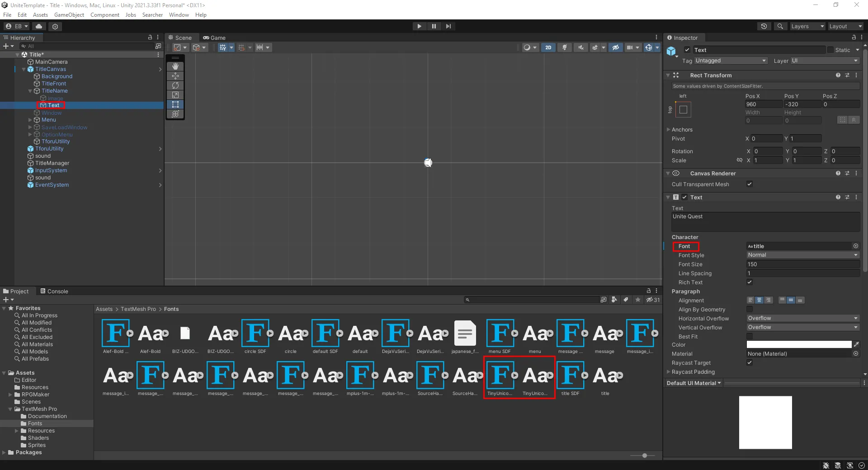Open the Layers dropdown in top toolbar
This screenshot has height=470, width=868.
[x=807, y=26]
